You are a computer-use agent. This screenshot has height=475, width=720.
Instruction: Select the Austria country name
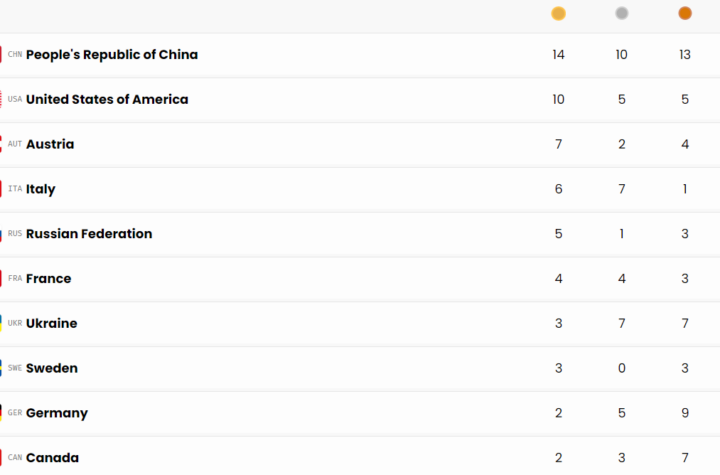50,144
